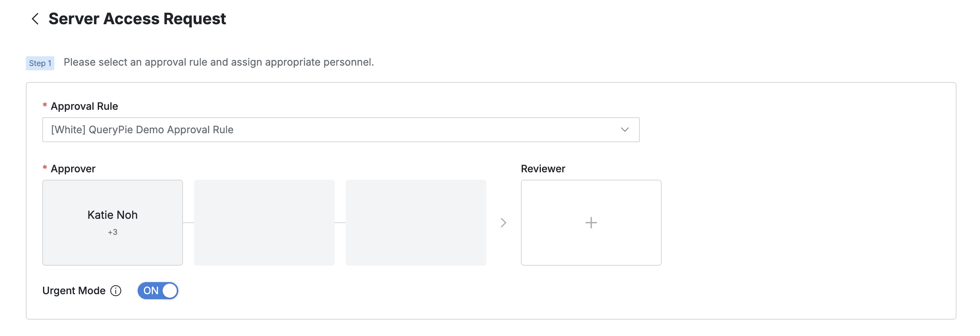
Task: Click the right chevron before the Reviewer box
Action: 503,223
